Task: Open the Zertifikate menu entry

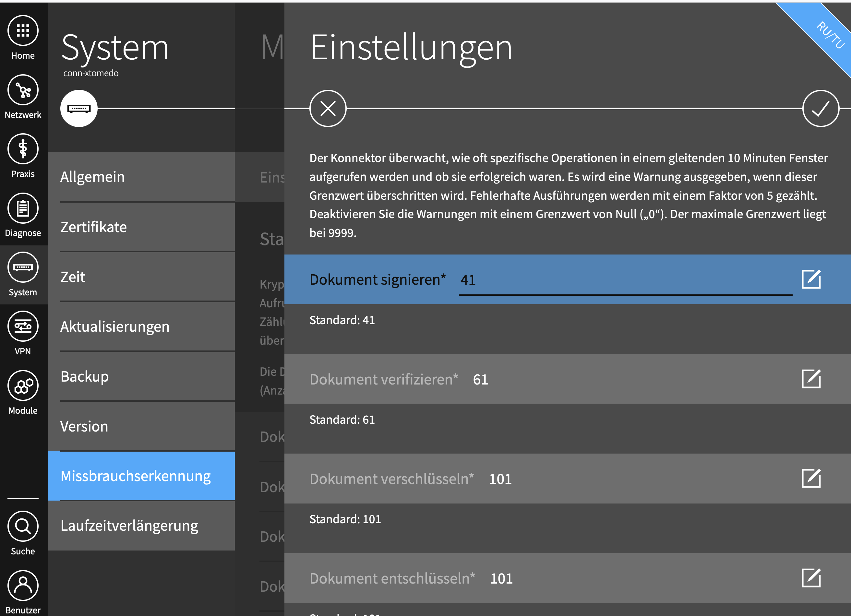Action: tap(141, 227)
